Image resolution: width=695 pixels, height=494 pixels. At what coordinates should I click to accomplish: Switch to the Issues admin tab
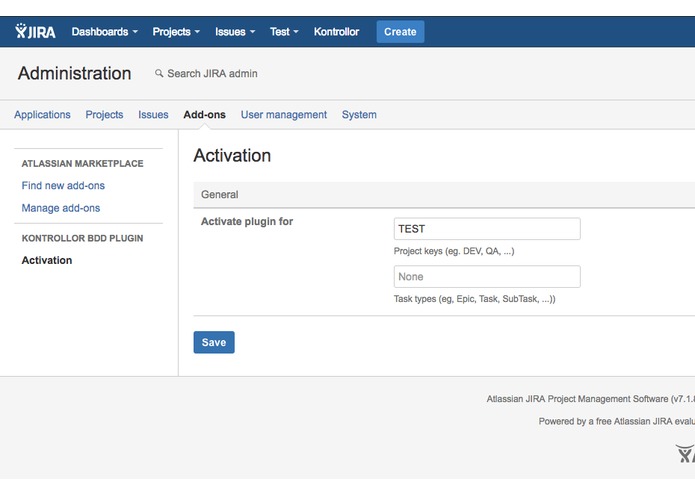pos(153,115)
